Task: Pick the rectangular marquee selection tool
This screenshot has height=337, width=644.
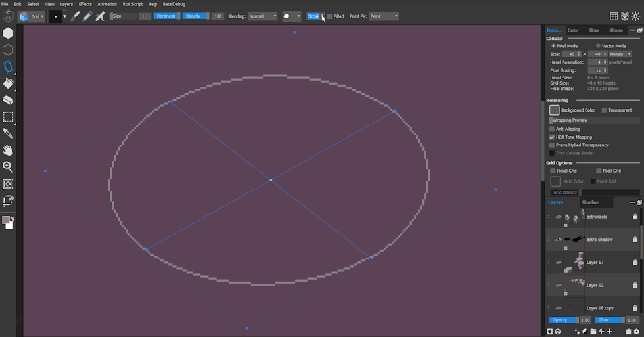Action: coord(9,118)
